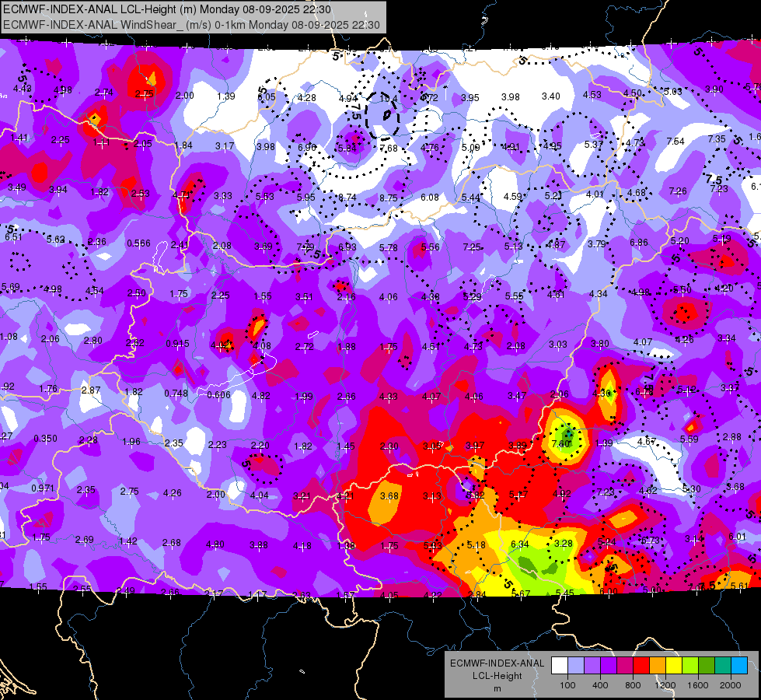Viewport: 761px width, 700px height.
Task: Click the wind shear value 4.53
Action: pyautogui.click(x=592, y=95)
